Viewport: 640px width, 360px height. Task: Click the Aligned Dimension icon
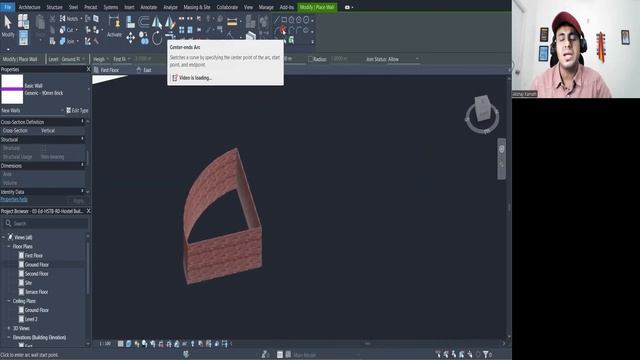point(232,22)
